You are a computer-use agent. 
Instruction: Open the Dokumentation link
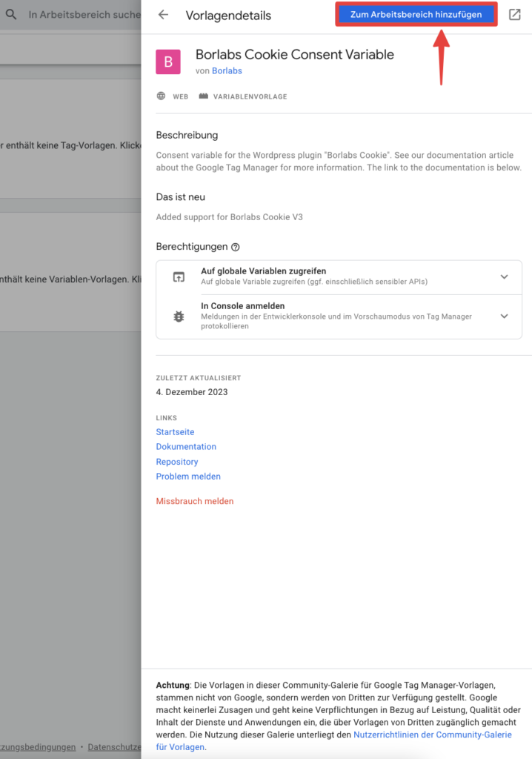point(186,446)
